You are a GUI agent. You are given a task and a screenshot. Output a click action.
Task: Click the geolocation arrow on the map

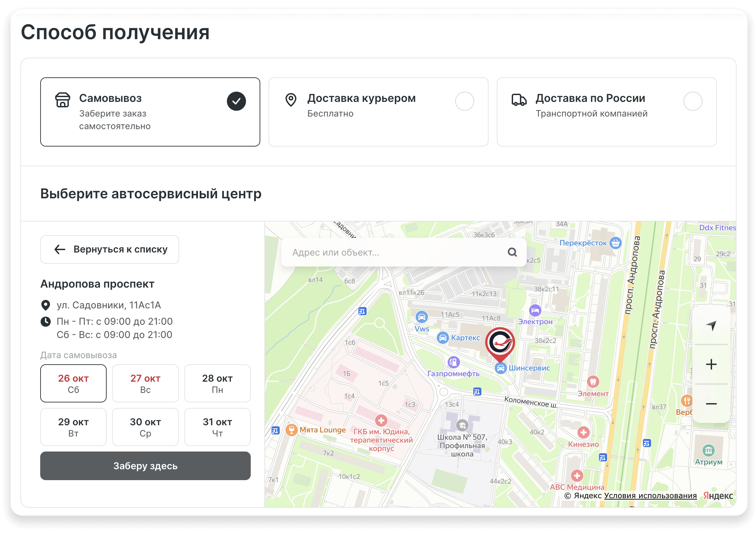[x=711, y=326]
